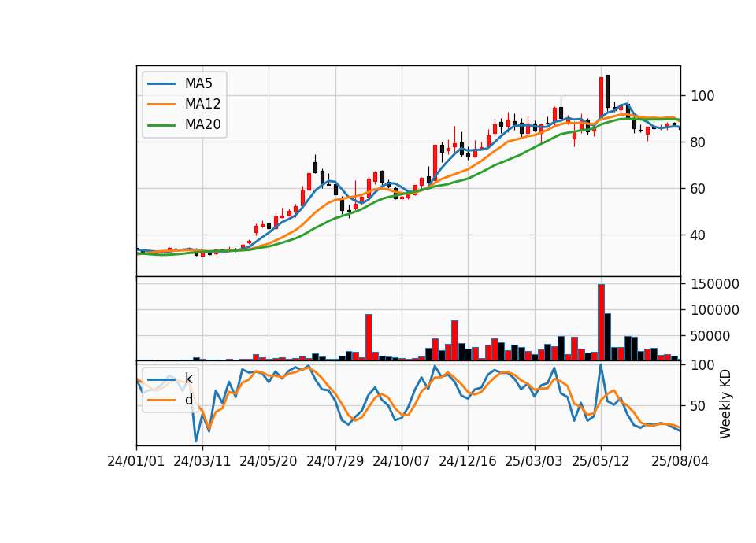Image resolution: width=756 pixels, height=543 pixels.
Task: Click the 24/01/01 date axis label
Action: coord(136,461)
